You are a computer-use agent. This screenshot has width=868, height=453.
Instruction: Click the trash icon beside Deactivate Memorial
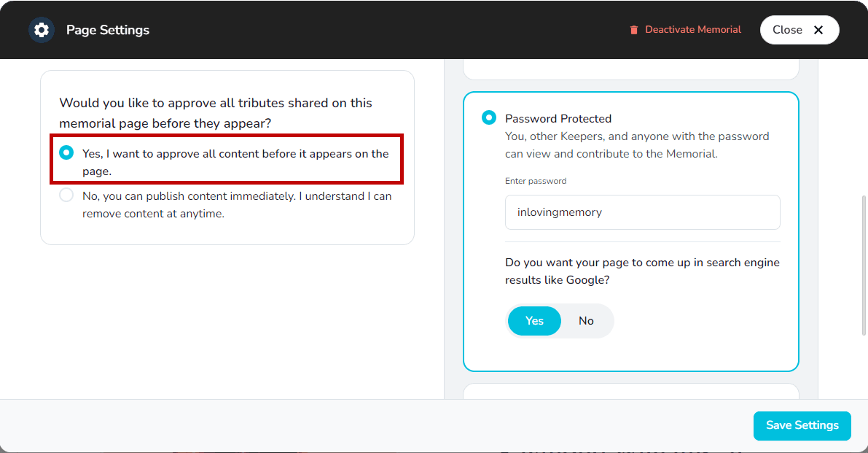tap(633, 29)
